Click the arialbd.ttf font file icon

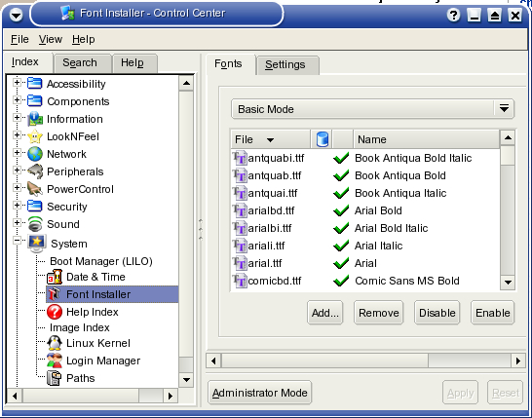point(240,210)
